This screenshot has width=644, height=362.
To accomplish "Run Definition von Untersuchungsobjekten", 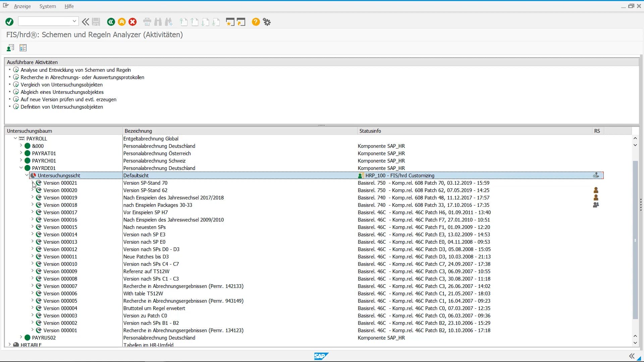I will coord(62,107).
